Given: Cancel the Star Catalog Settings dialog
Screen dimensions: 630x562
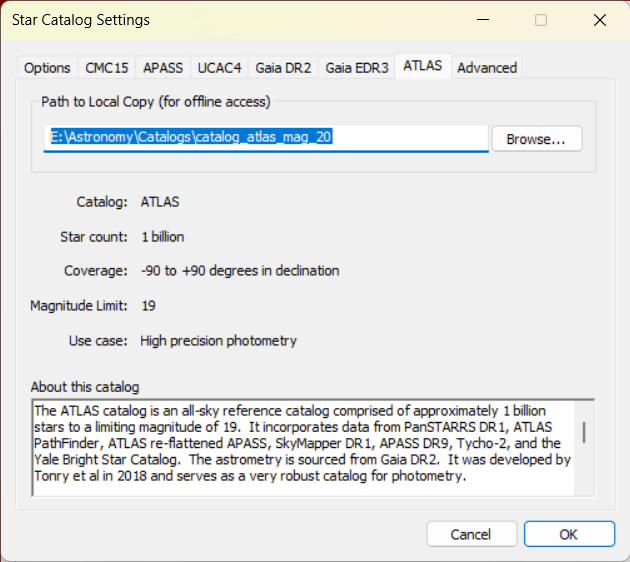Looking at the screenshot, I should pos(471,534).
